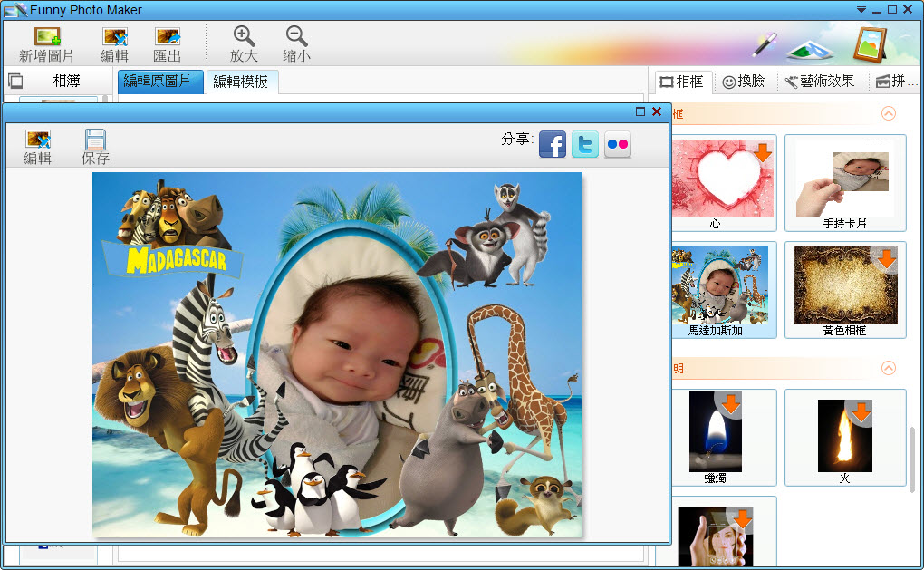Image resolution: width=924 pixels, height=570 pixels.
Task: Open the 藝術效果 art effects tab
Action: click(x=821, y=82)
